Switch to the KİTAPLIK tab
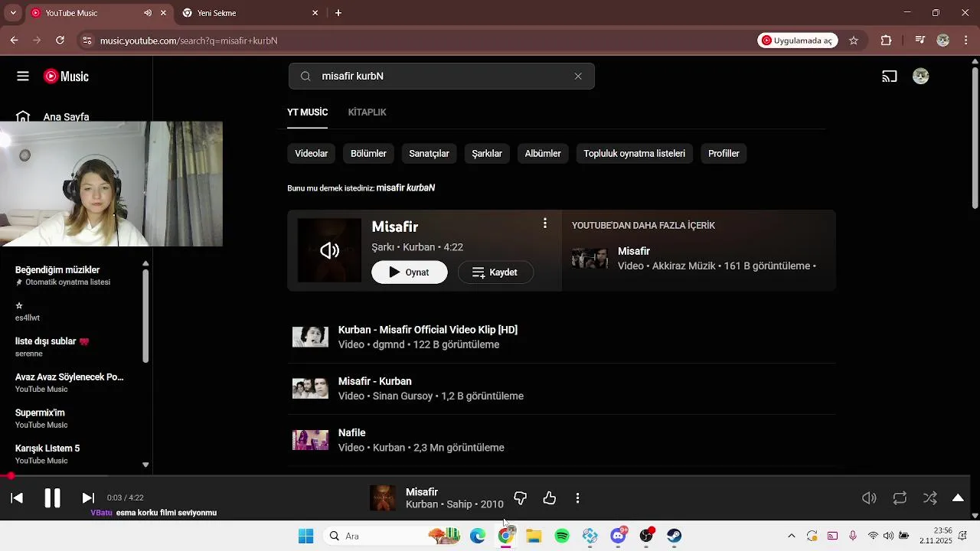Screen dimensions: 980x551 (367, 112)
